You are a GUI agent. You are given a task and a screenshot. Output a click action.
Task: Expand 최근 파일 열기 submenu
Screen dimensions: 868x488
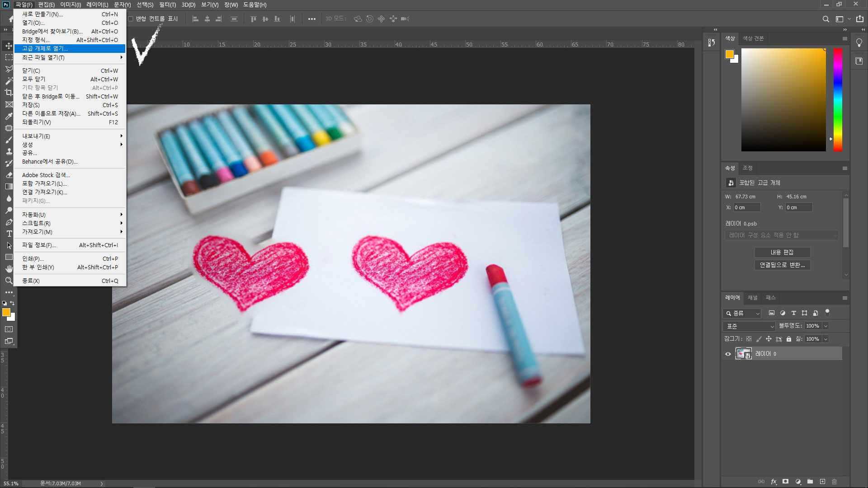click(x=70, y=57)
